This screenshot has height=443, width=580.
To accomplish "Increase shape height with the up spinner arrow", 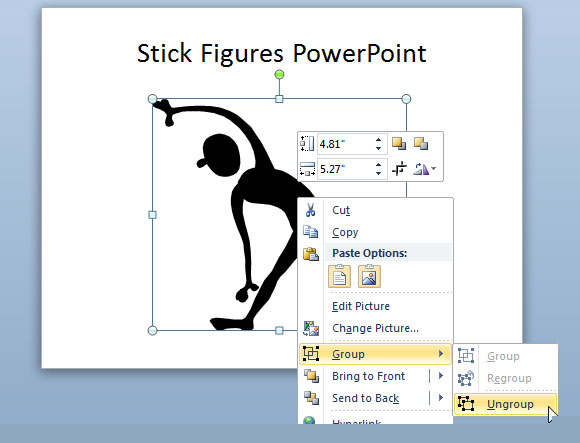I will tap(378, 140).
